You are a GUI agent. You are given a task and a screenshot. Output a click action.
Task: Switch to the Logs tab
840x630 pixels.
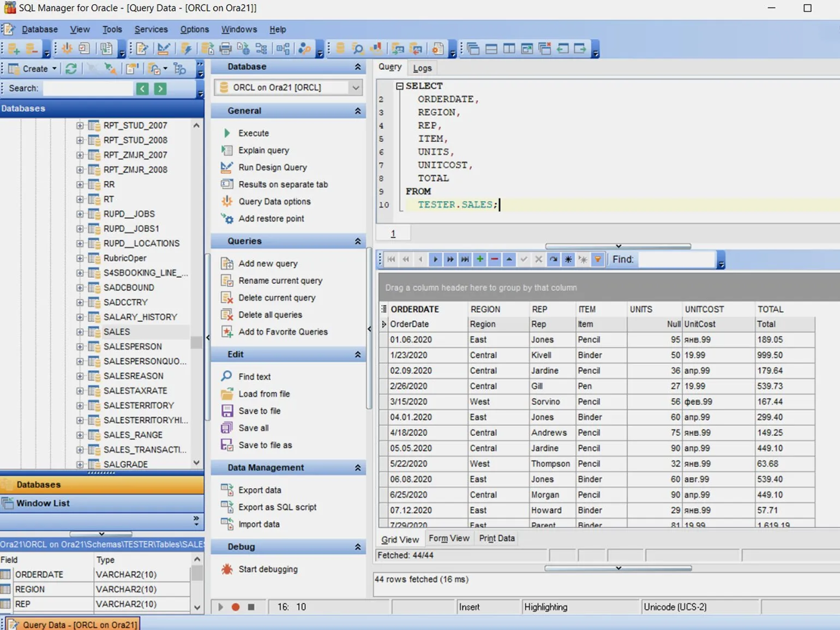tap(422, 68)
